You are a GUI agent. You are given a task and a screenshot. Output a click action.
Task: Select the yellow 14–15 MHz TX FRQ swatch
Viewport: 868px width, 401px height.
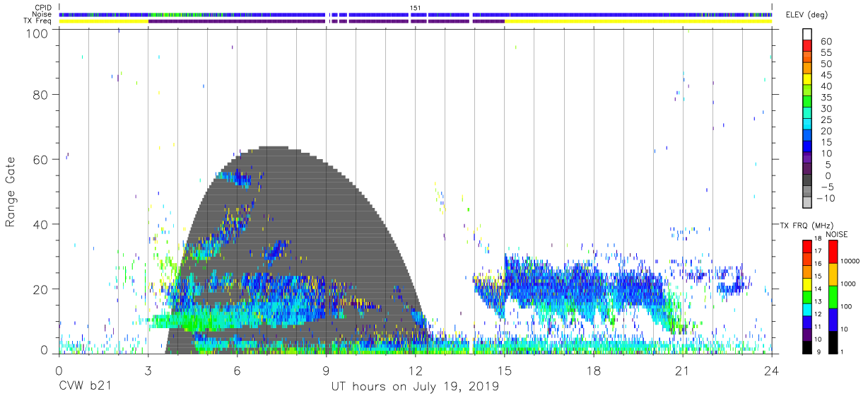[807, 283]
